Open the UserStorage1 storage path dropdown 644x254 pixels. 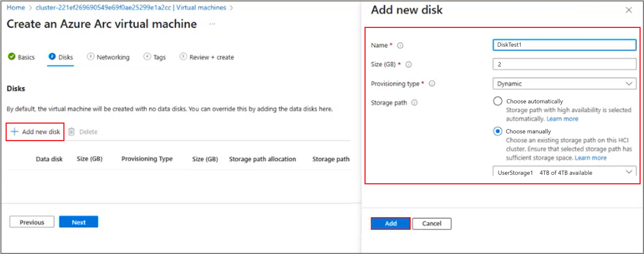click(x=564, y=172)
